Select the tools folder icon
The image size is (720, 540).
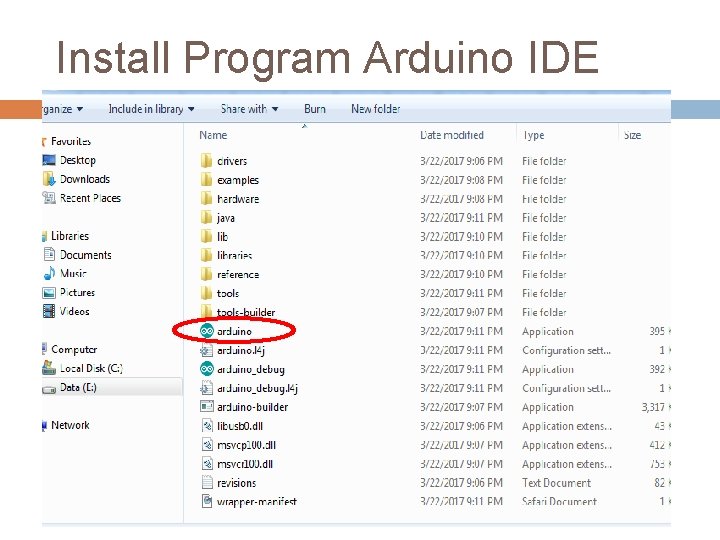coord(207,293)
